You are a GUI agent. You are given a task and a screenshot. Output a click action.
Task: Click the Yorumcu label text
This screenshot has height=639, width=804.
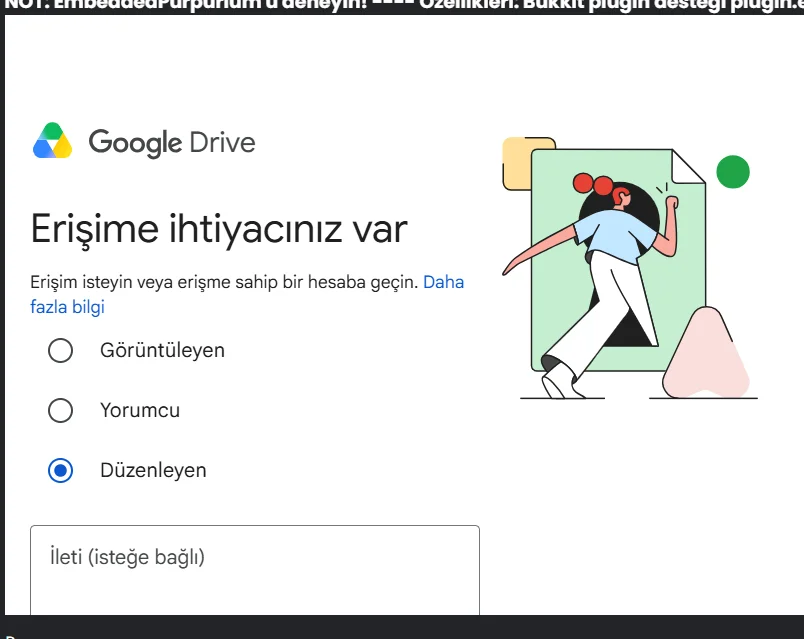[x=140, y=411]
